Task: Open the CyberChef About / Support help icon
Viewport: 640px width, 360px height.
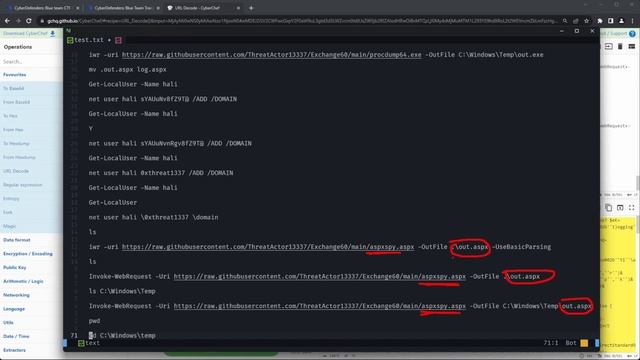Action: pos(632,34)
